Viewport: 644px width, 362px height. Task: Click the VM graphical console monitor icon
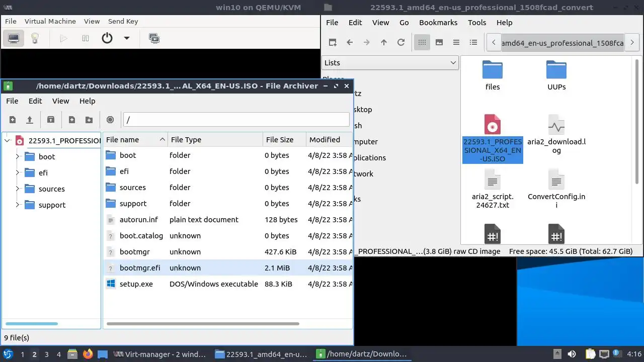pyautogui.click(x=14, y=38)
